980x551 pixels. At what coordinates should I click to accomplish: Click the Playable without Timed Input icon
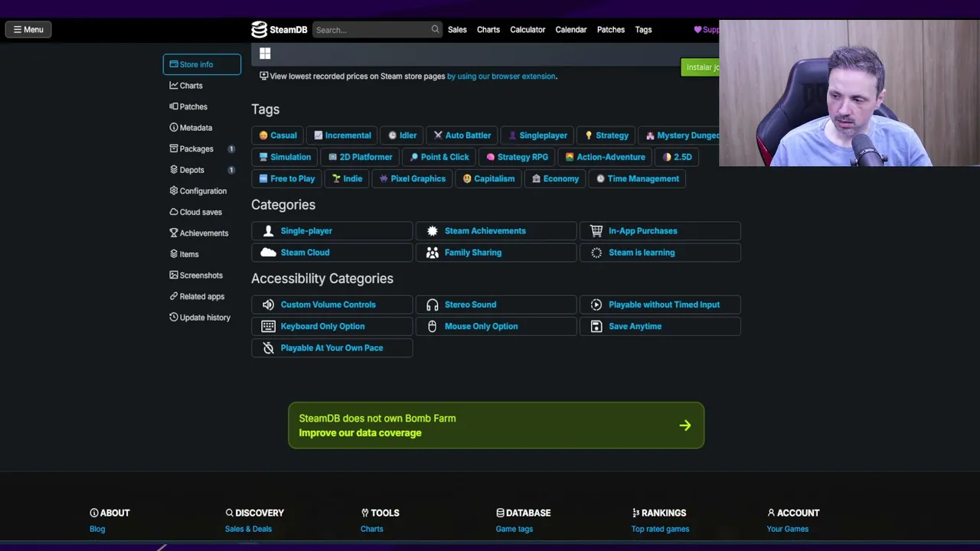tap(596, 305)
